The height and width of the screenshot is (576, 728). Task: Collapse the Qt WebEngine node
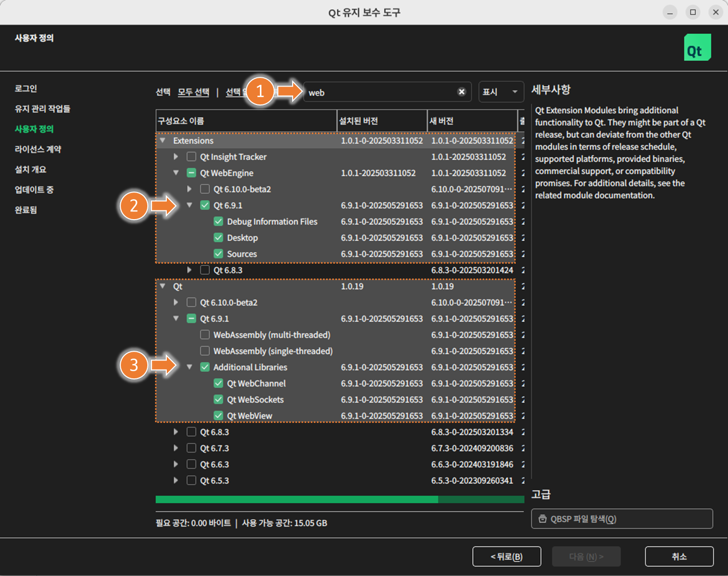point(176,173)
